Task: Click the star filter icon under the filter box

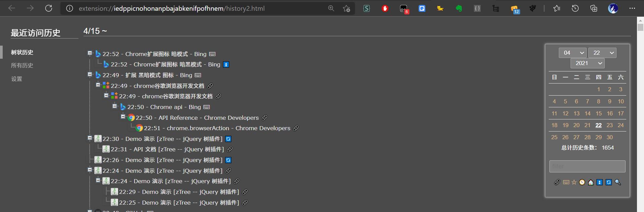Action: click(x=574, y=182)
